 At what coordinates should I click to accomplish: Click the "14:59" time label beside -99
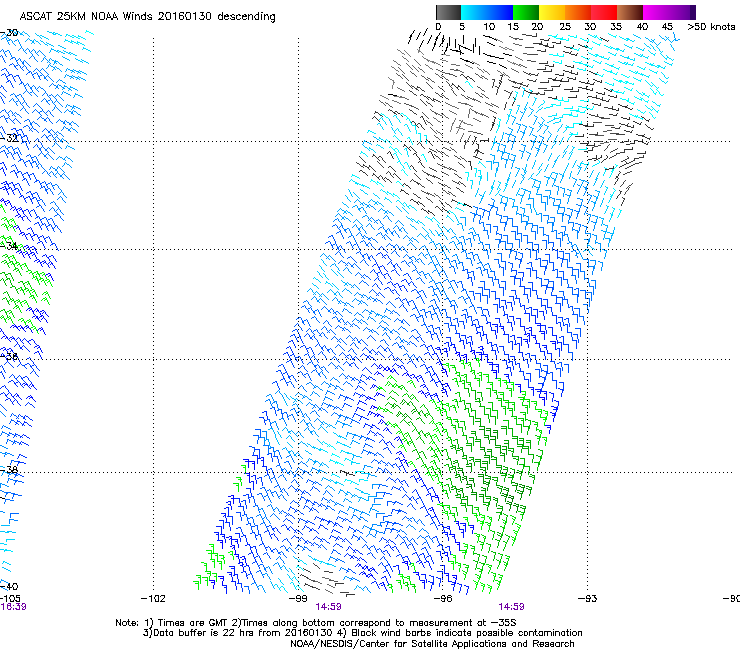click(x=328, y=607)
